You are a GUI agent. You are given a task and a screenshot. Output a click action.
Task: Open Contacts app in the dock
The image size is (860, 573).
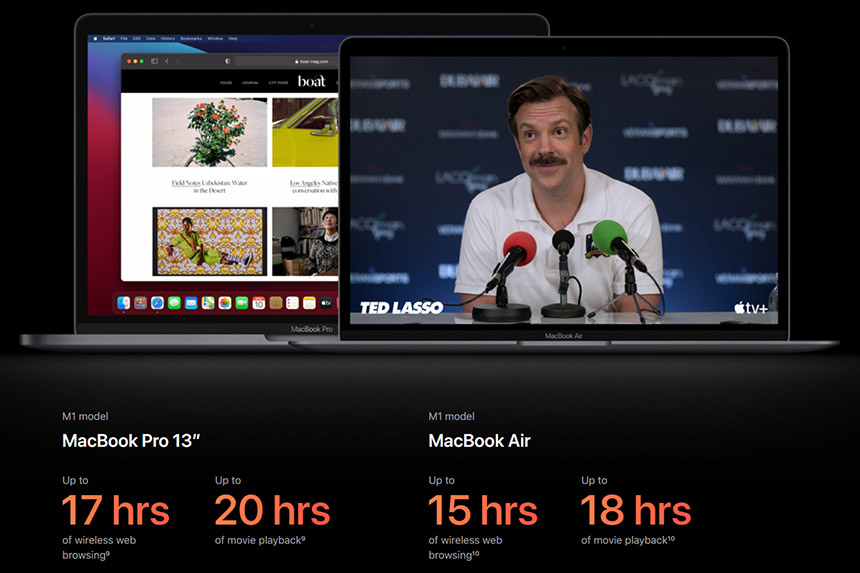pyautogui.click(x=276, y=303)
